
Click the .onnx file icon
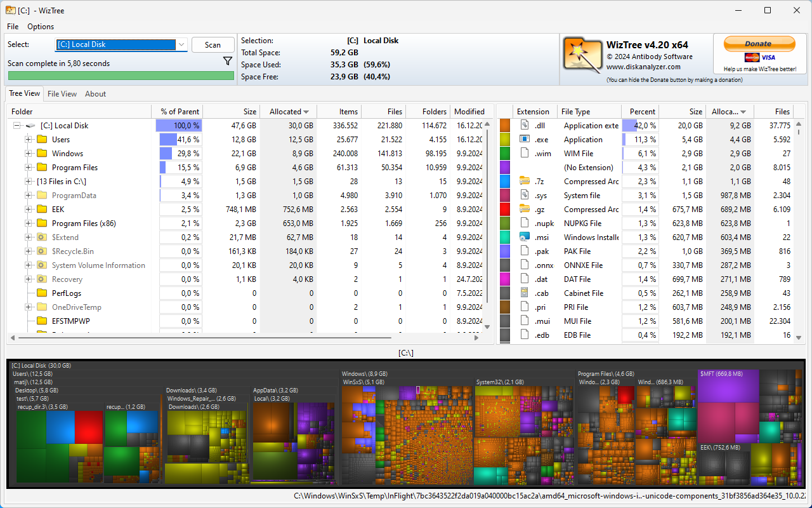tap(525, 265)
